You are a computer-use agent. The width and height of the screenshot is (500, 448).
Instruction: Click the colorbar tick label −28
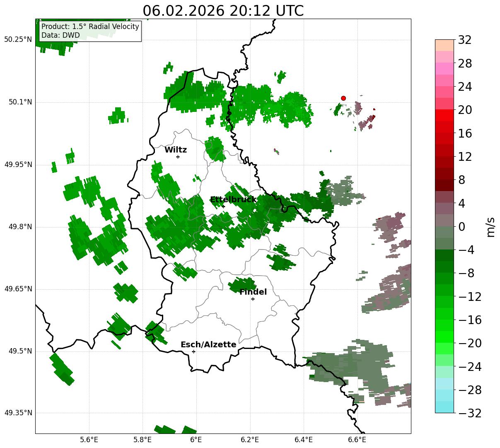(x=470, y=390)
